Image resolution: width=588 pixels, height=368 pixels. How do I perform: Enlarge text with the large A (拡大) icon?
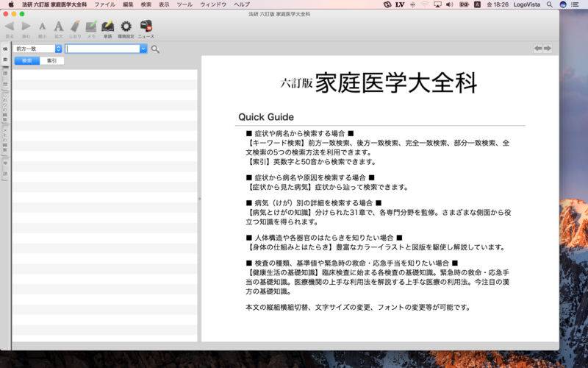click(59, 26)
